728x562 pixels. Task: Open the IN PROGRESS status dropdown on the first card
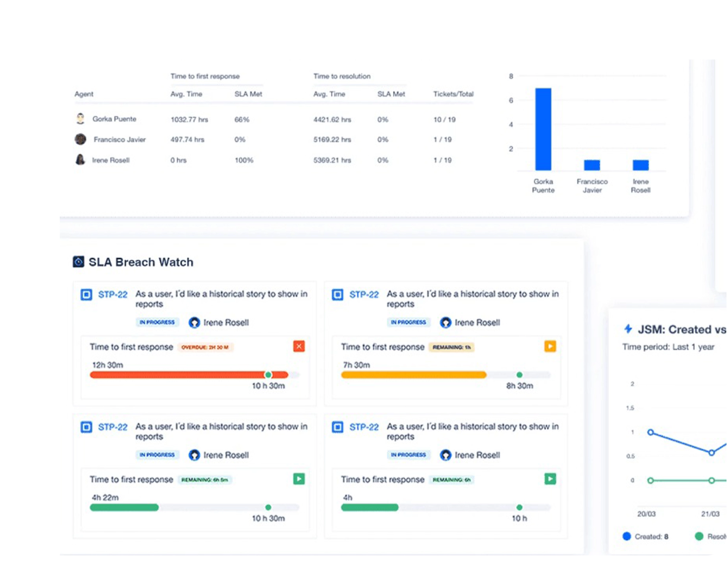[157, 322]
